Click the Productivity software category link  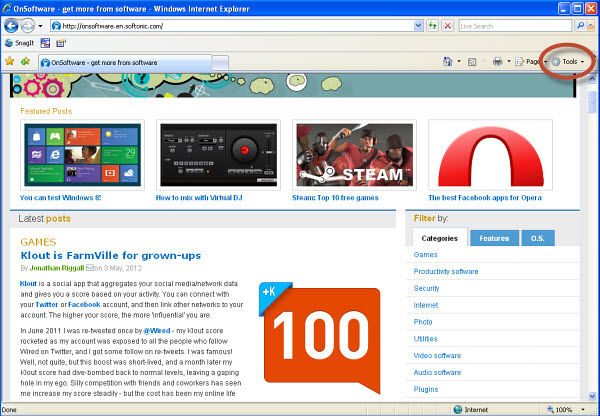(445, 271)
